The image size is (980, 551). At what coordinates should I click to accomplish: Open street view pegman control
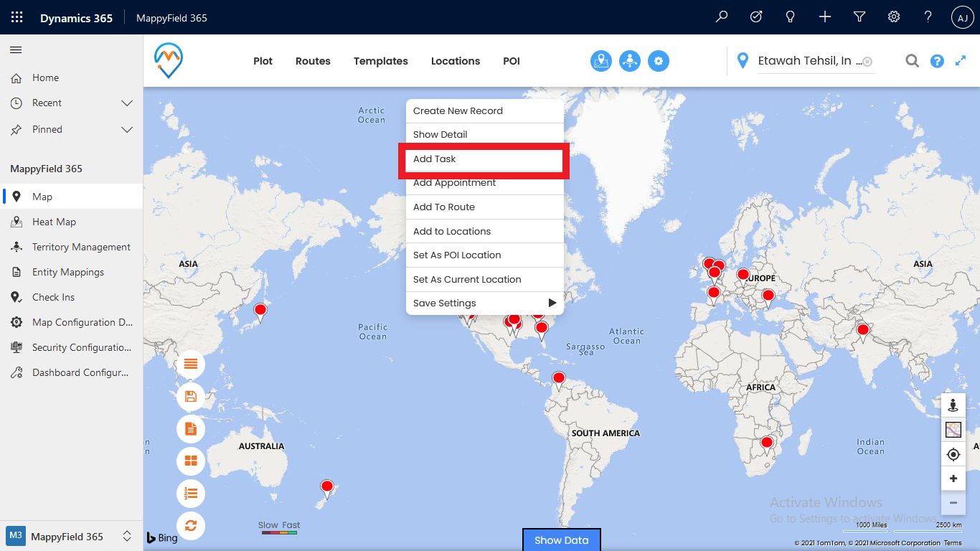tap(953, 405)
